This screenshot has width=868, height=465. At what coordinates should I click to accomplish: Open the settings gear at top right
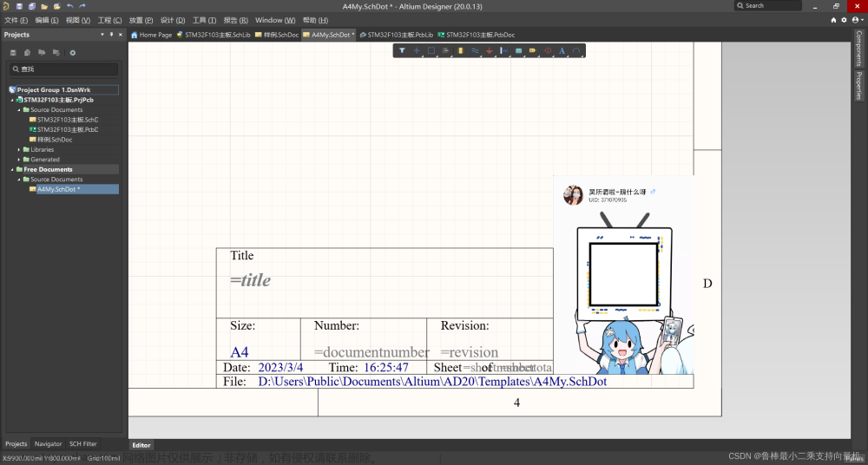pos(845,20)
